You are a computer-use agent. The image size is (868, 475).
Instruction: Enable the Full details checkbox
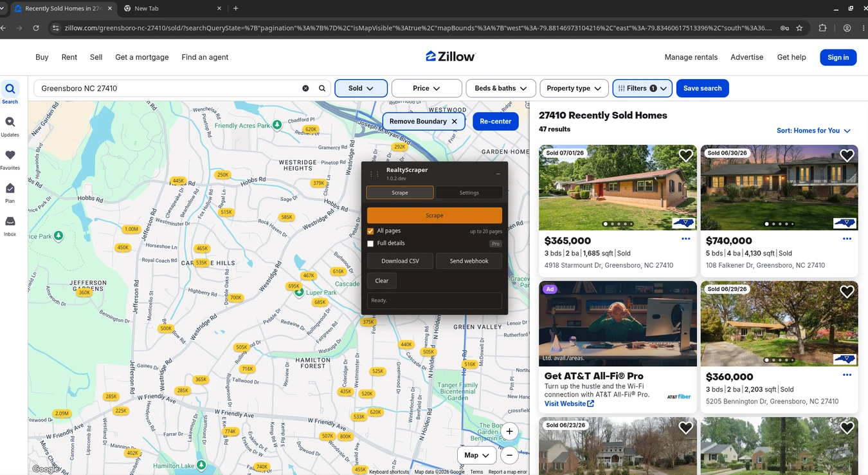(370, 243)
